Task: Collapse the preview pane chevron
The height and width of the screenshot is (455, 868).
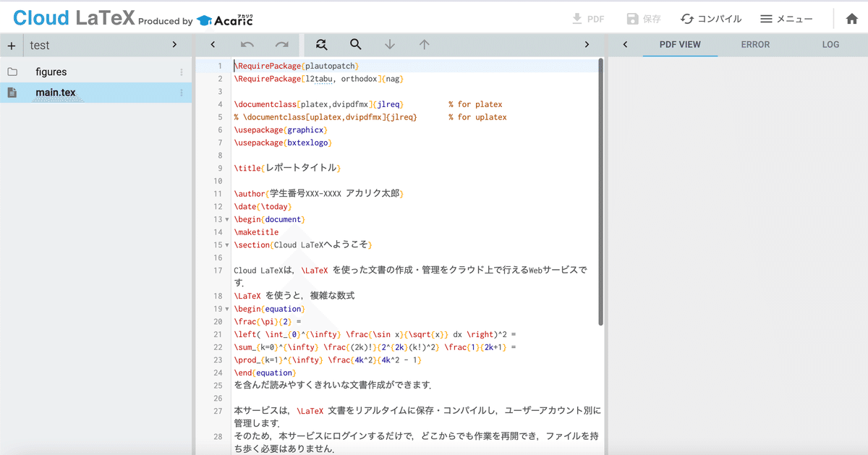Action: click(x=625, y=45)
